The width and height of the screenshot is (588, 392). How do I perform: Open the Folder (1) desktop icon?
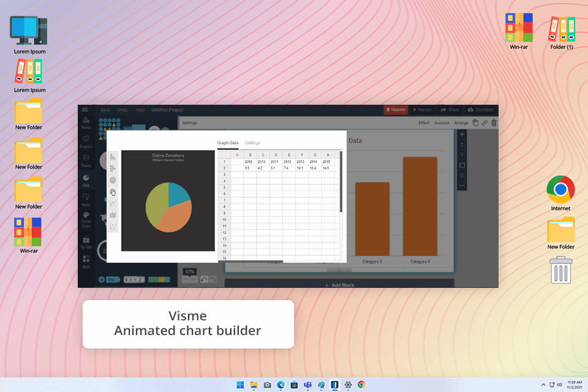tap(562, 33)
